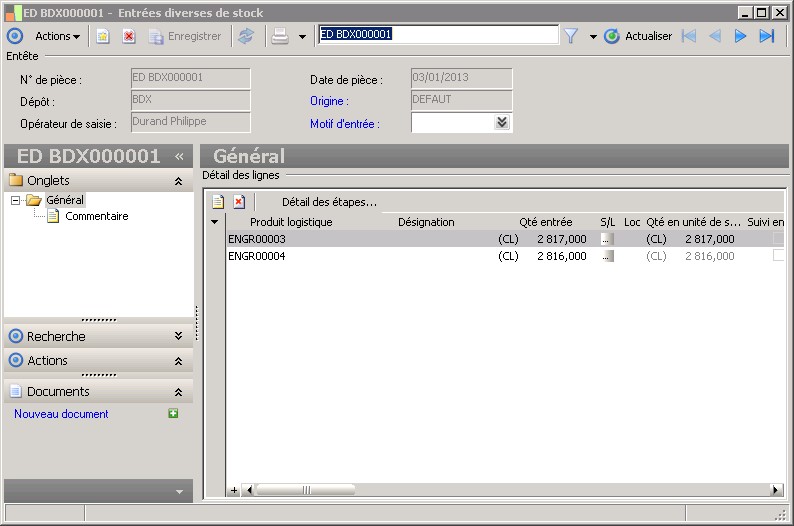The height and width of the screenshot is (526, 794).
Task: Click the Documents section page icon
Action: (16, 391)
